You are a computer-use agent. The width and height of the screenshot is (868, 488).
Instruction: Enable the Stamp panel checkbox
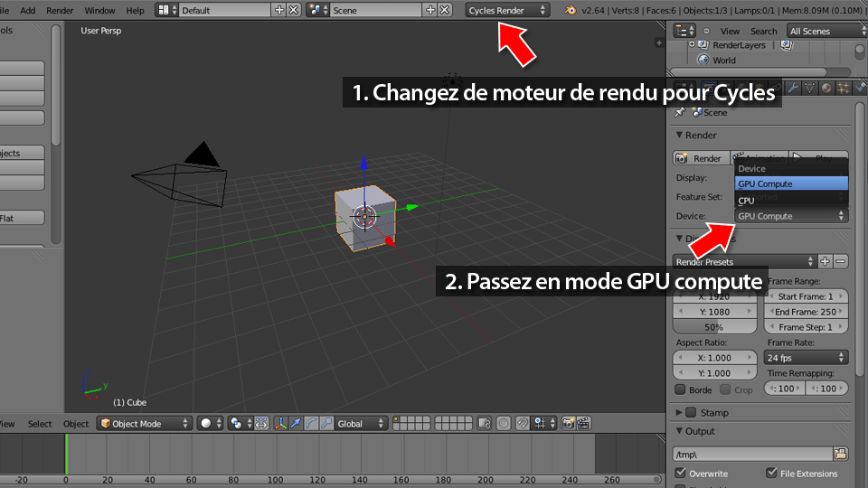coord(691,412)
